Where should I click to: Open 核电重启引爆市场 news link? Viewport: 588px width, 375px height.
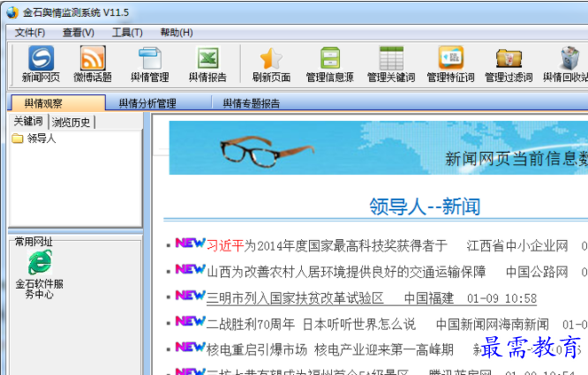tap(330, 350)
